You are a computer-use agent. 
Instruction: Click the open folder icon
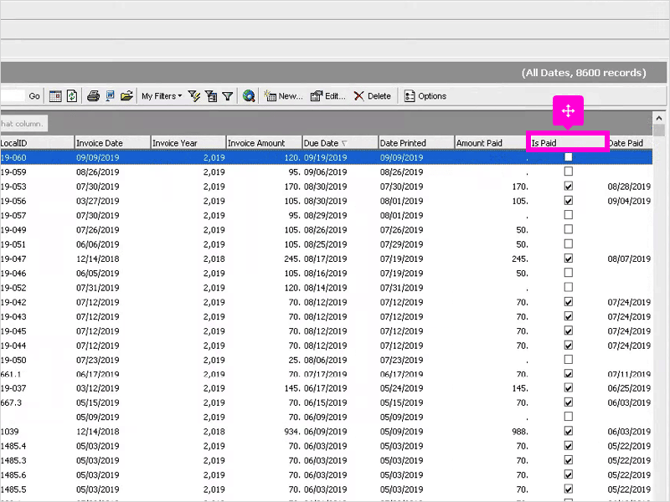point(126,96)
